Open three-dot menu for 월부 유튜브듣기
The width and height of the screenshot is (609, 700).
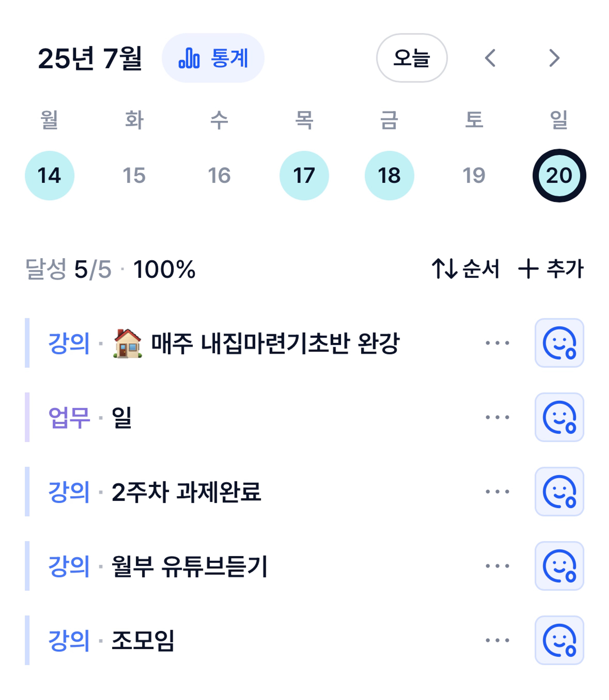(x=498, y=566)
